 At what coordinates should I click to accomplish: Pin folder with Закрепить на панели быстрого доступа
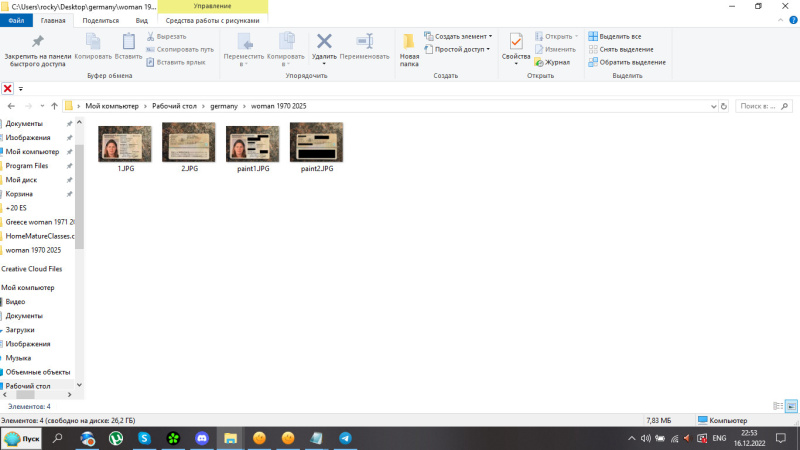point(37,46)
